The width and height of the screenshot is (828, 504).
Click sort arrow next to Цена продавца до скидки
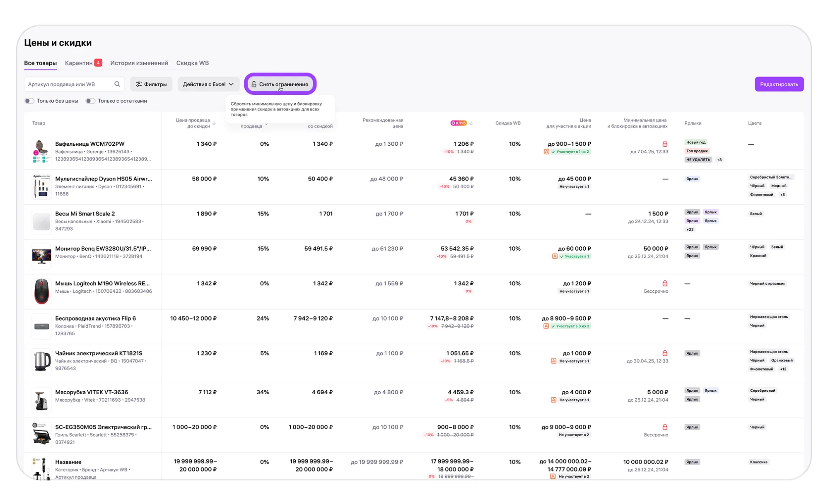[x=214, y=123]
